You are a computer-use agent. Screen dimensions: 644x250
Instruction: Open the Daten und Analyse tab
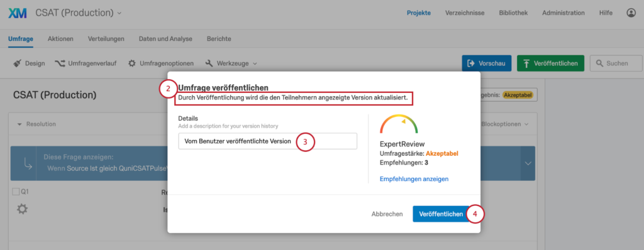click(165, 39)
